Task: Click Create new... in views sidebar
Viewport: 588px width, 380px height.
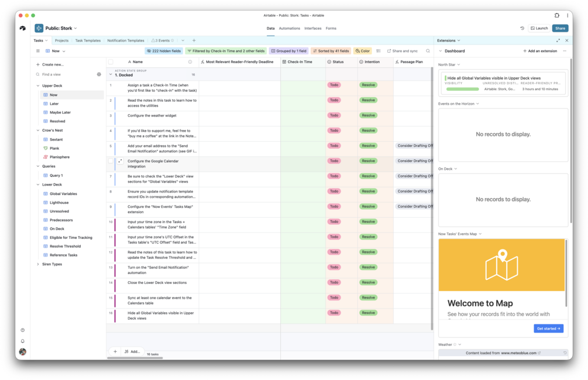Action: [50, 64]
